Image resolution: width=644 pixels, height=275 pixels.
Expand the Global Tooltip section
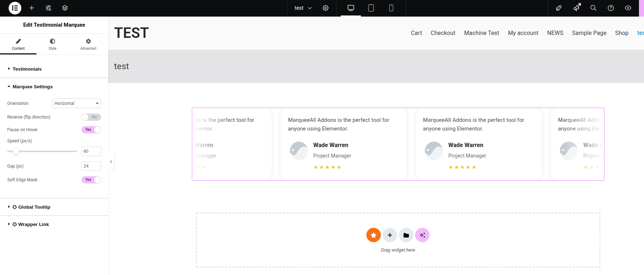(x=34, y=207)
